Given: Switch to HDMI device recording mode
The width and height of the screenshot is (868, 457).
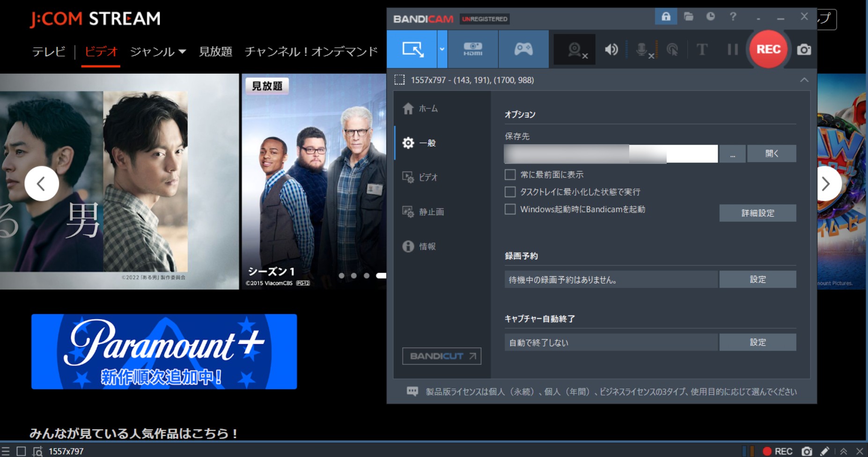Looking at the screenshot, I should tap(473, 49).
